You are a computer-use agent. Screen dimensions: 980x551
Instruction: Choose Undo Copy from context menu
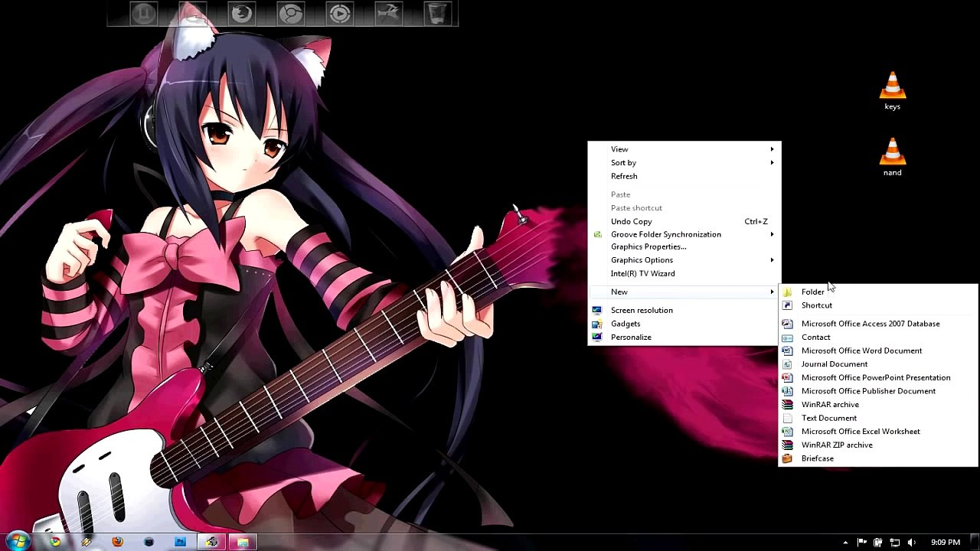684,221
